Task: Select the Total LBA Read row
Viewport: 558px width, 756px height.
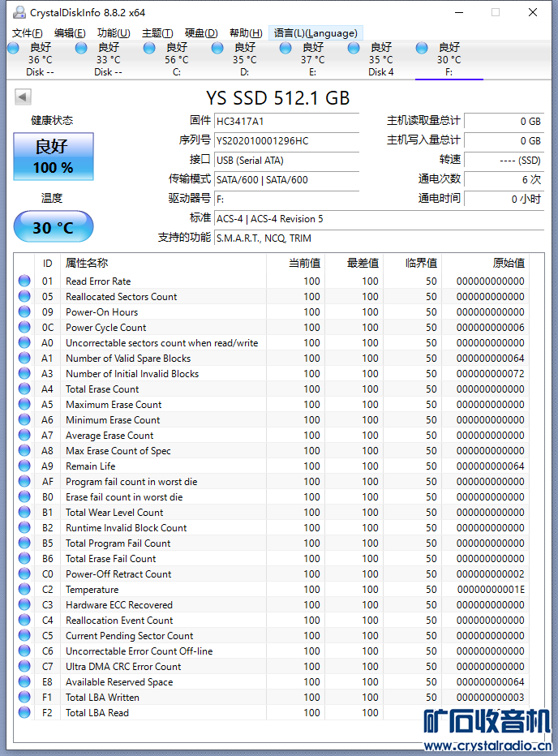Action: coord(272,713)
